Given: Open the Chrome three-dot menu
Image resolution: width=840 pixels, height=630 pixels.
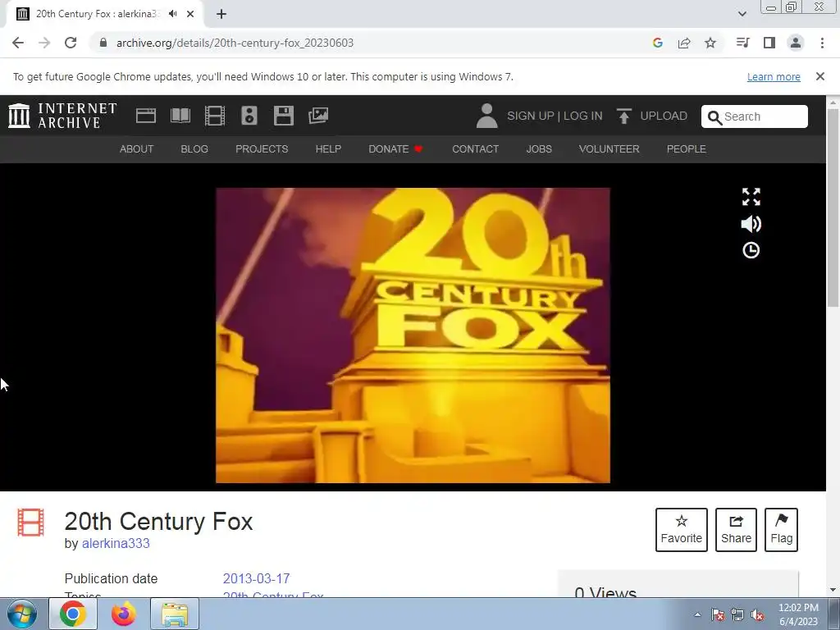Looking at the screenshot, I should point(822,43).
